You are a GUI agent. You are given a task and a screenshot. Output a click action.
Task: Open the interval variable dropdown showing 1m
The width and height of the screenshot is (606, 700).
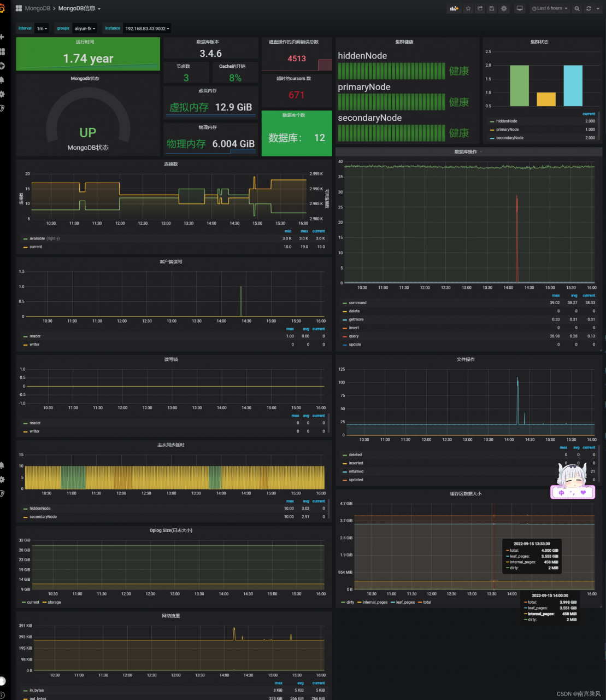click(42, 28)
